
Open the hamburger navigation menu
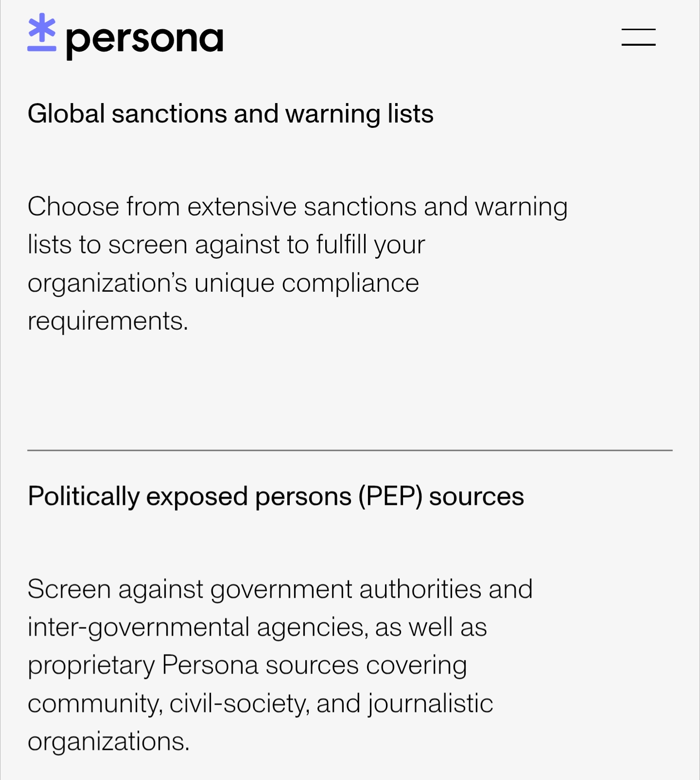pyautogui.click(x=638, y=37)
